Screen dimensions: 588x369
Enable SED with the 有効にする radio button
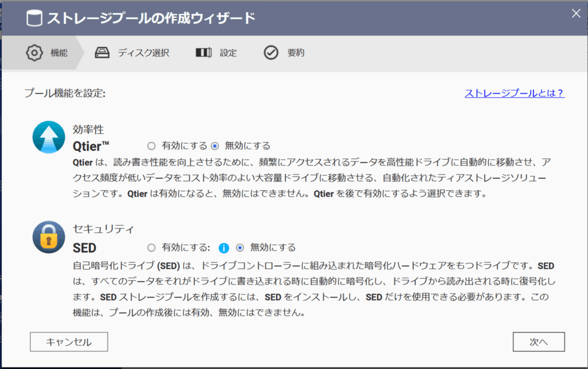point(152,248)
